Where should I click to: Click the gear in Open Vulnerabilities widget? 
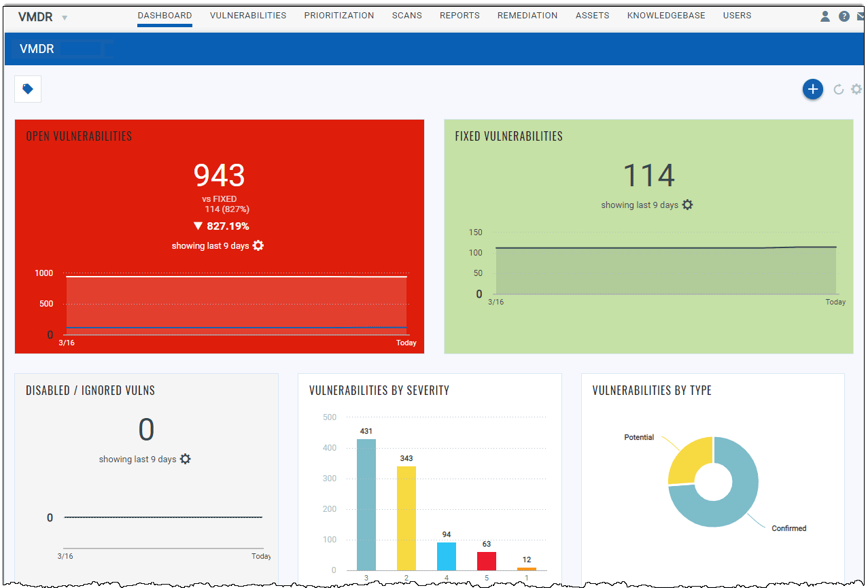258,245
